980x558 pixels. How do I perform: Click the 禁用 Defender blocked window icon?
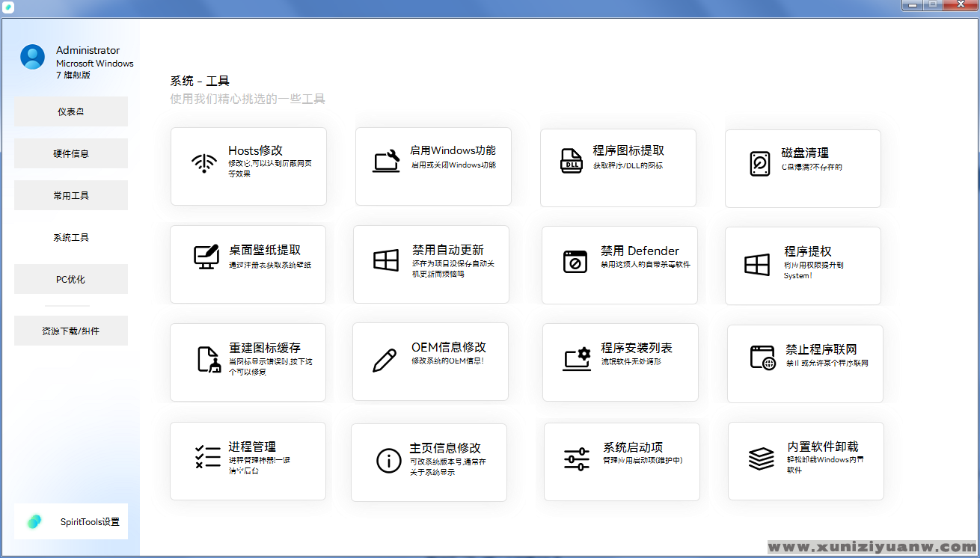click(x=575, y=261)
